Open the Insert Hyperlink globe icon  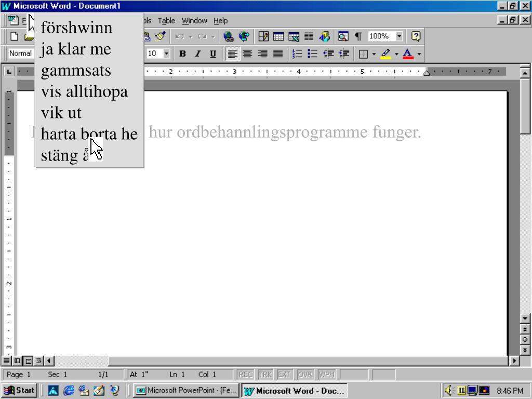coord(229,36)
